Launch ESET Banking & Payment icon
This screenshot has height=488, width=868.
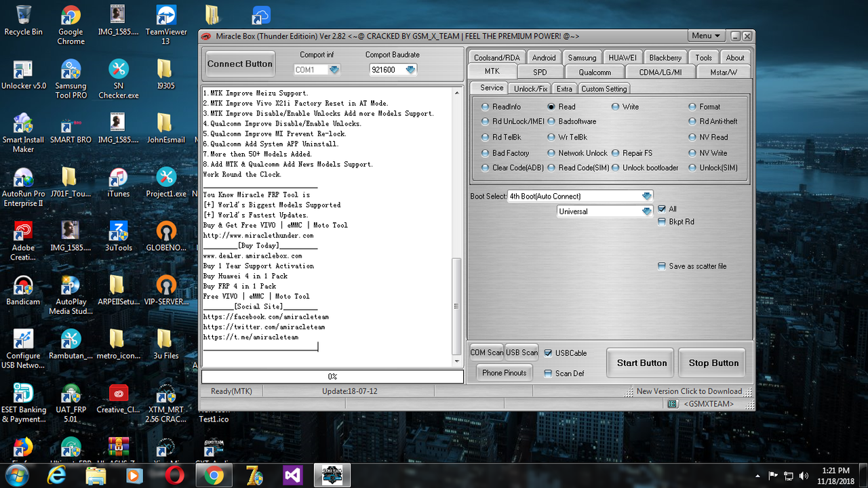click(23, 403)
